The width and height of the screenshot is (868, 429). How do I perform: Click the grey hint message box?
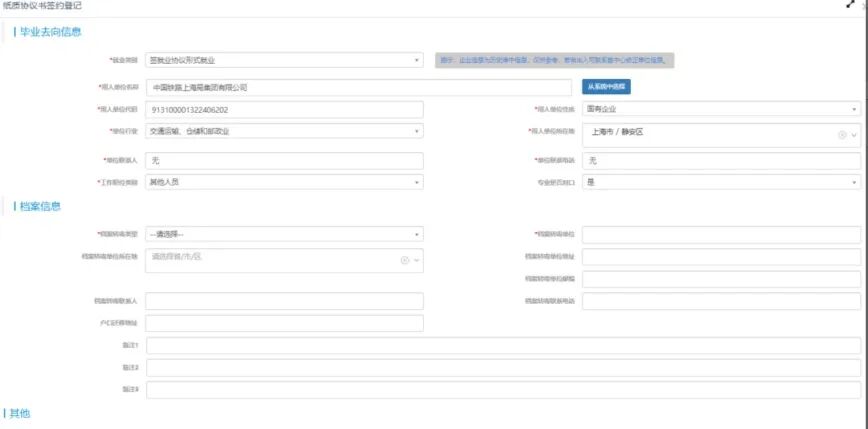tap(554, 60)
